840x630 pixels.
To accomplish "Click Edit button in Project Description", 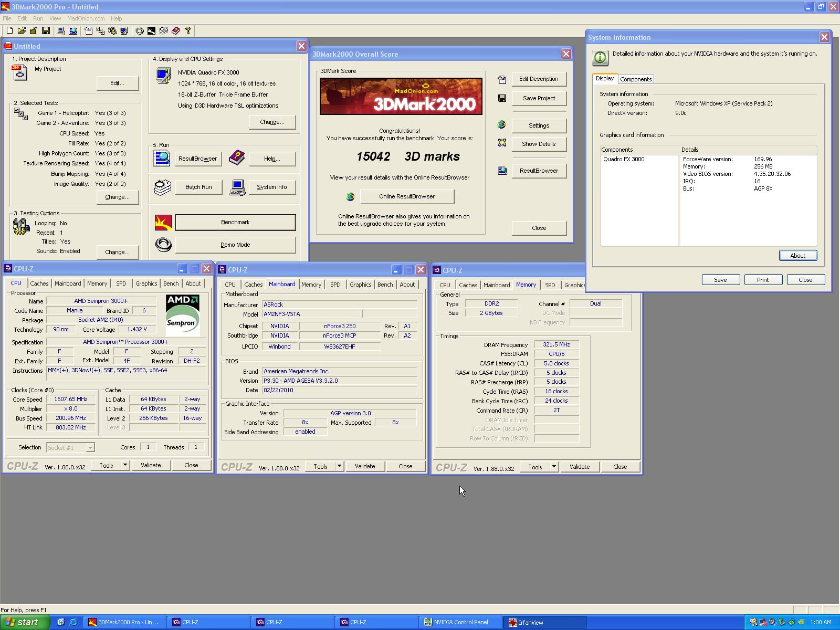I will point(118,83).
